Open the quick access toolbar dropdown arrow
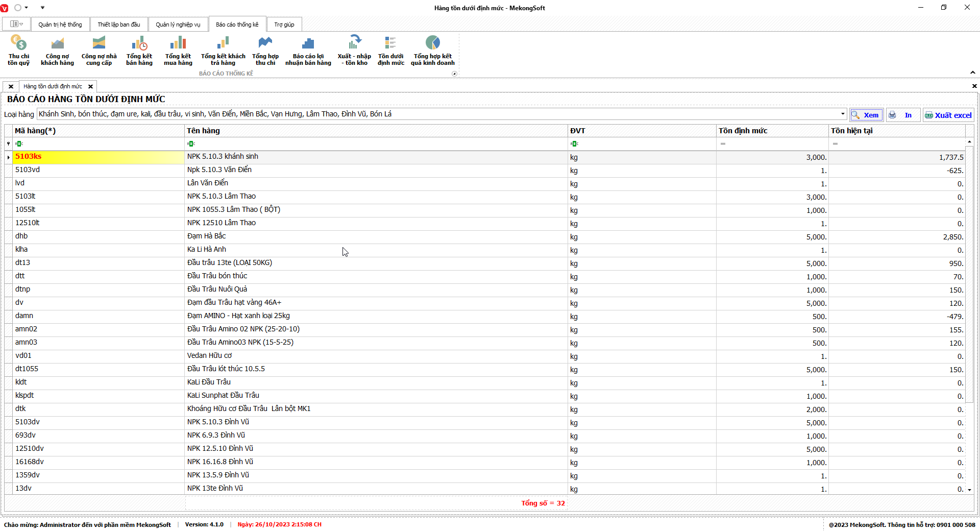Viewport: 980px width, 531px height. point(42,8)
